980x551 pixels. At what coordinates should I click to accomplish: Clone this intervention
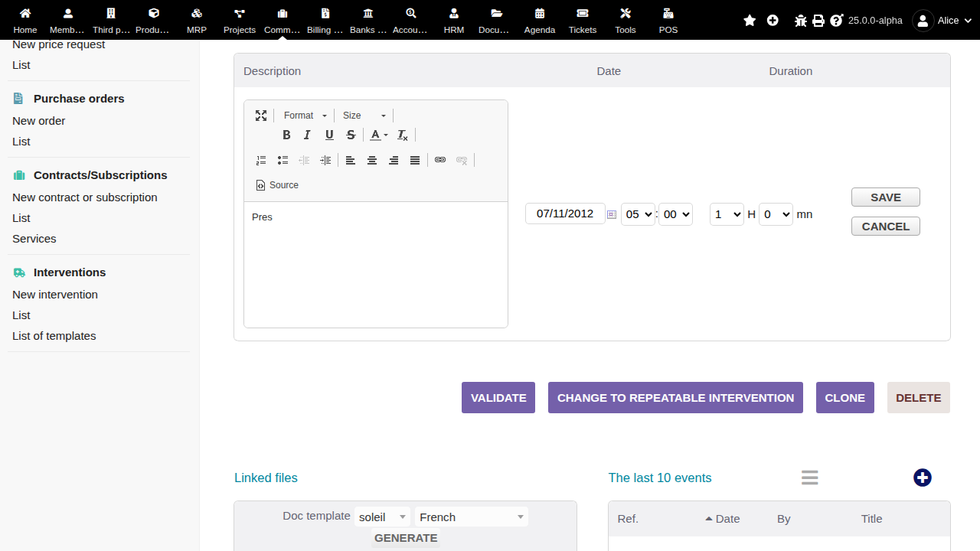coord(845,398)
